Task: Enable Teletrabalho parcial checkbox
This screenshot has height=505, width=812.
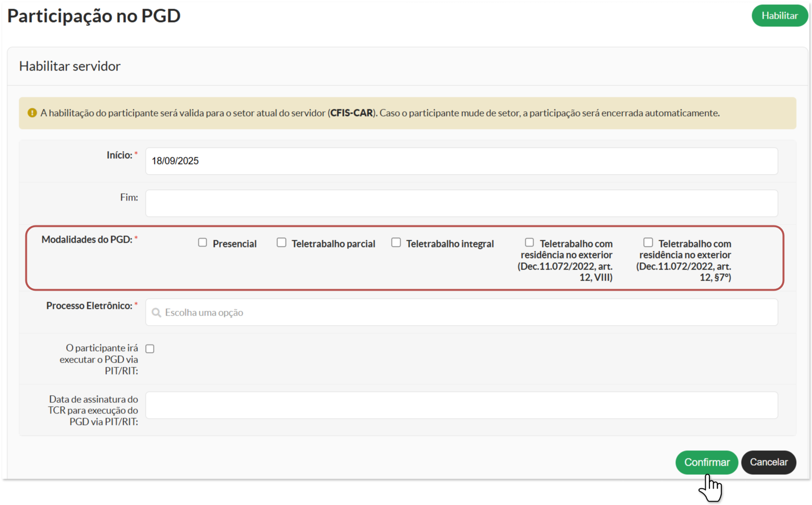Action: [x=281, y=243]
